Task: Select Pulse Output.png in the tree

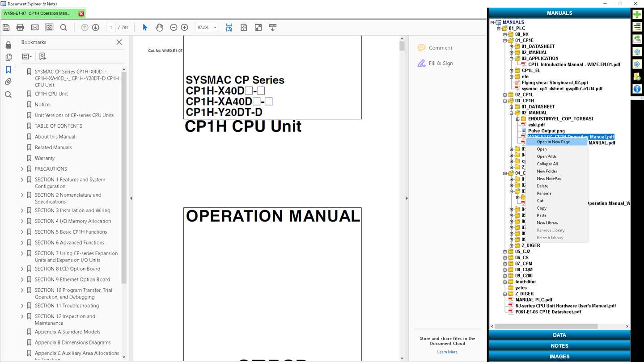Action: [x=546, y=131]
